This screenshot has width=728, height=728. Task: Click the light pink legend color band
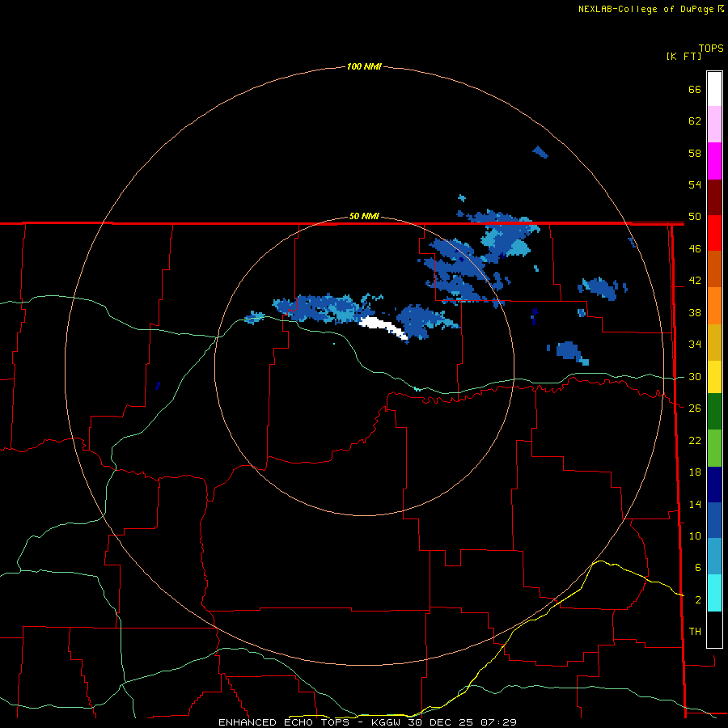[x=714, y=125]
